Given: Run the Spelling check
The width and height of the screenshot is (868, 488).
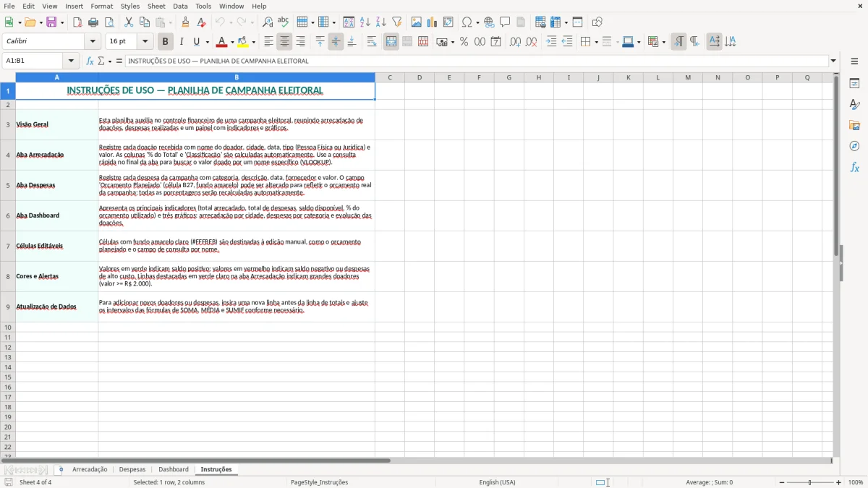Looking at the screenshot, I should (284, 22).
